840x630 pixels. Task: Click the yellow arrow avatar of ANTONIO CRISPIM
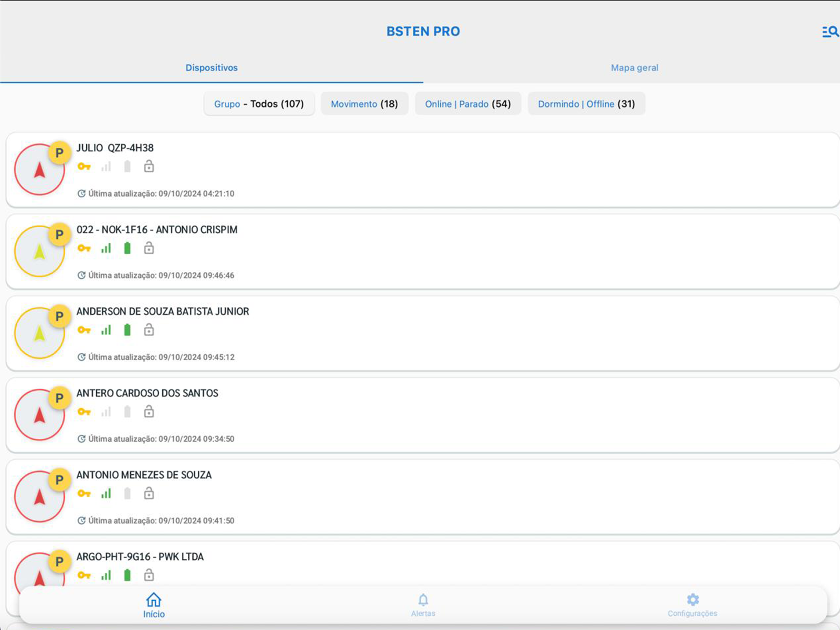[39, 252]
